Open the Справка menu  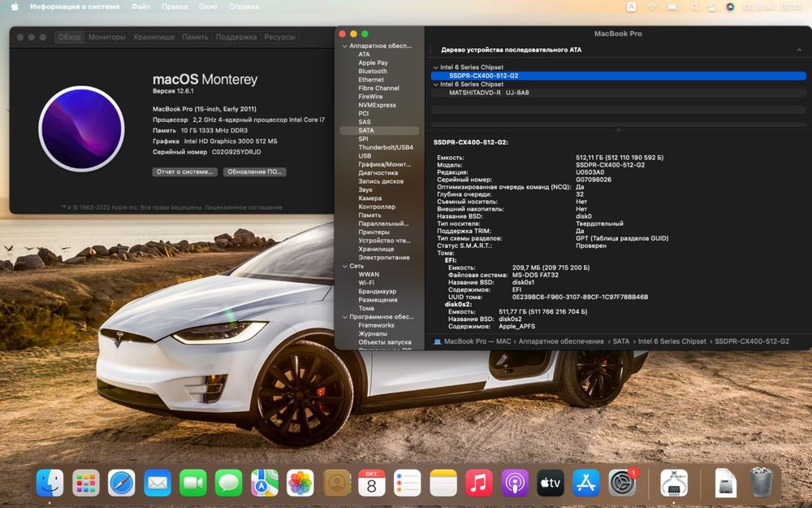pyautogui.click(x=244, y=7)
